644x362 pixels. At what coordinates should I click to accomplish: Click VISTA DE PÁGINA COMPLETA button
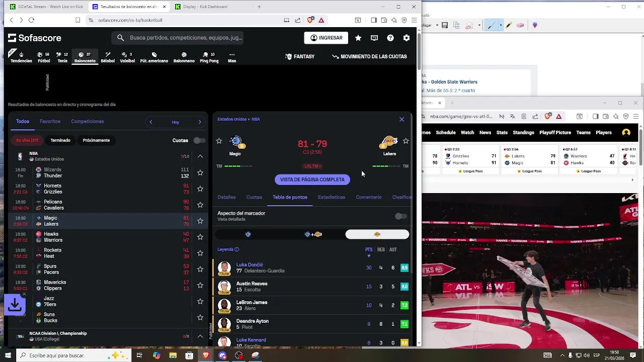click(312, 179)
